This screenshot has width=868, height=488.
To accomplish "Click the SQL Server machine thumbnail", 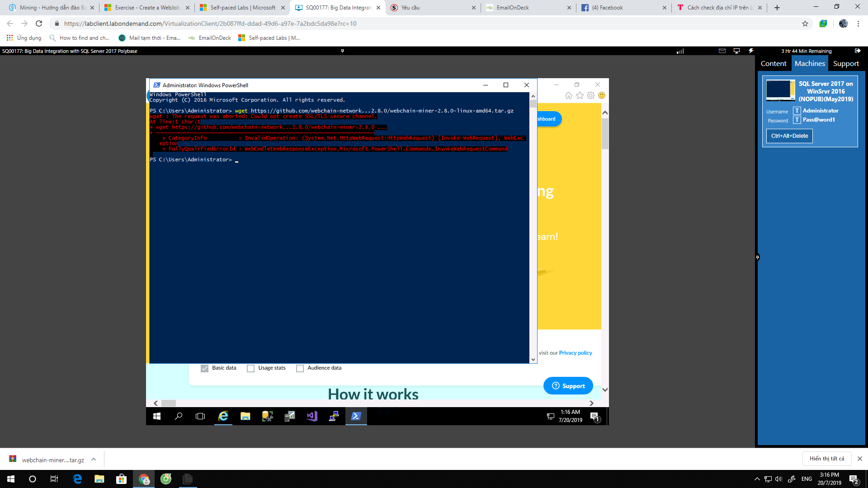I will [x=780, y=90].
